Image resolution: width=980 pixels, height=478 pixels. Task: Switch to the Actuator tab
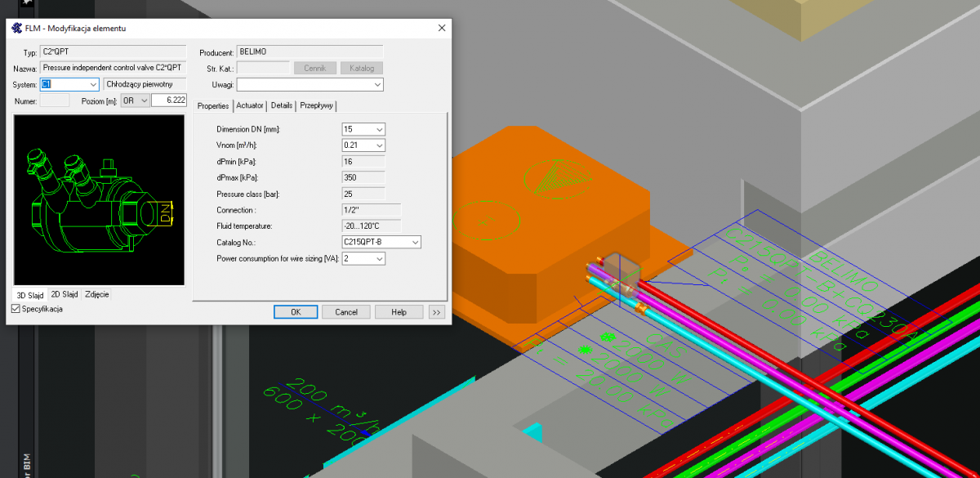250,105
